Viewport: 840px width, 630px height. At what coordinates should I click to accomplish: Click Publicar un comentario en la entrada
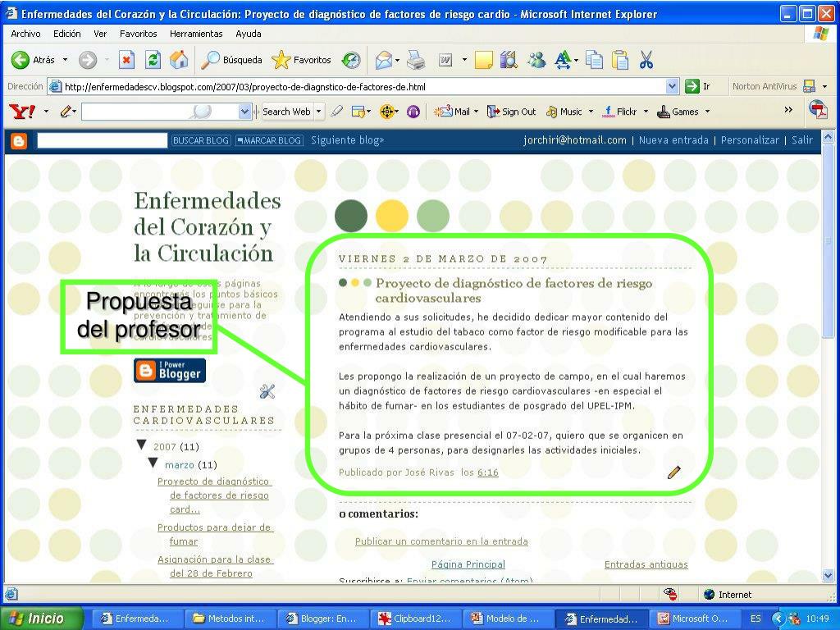pos(441,541)
